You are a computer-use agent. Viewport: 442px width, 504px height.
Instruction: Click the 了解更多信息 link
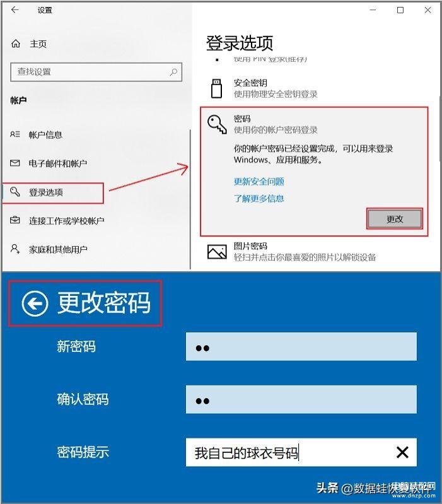pos(259,198)
